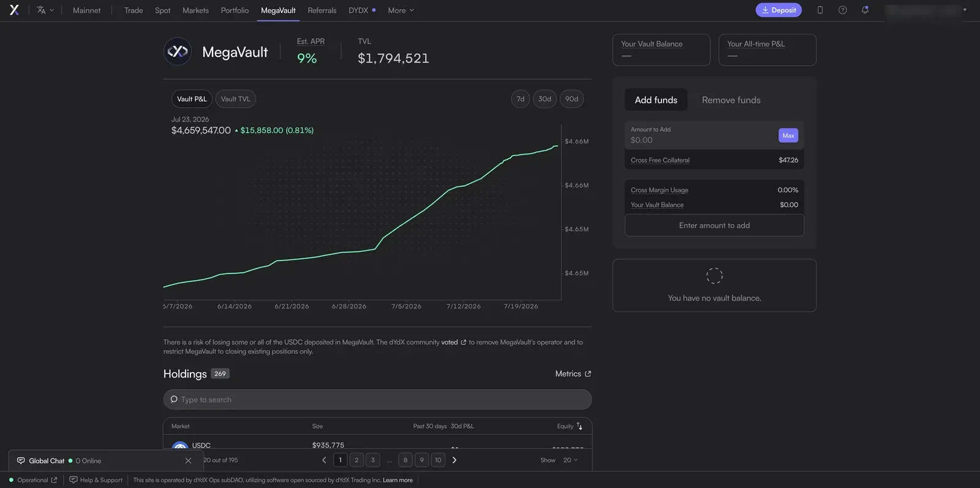The height and width of the screenshot is (488, 980).
Task: Expand the More menu
Action: tap(401, 10)
